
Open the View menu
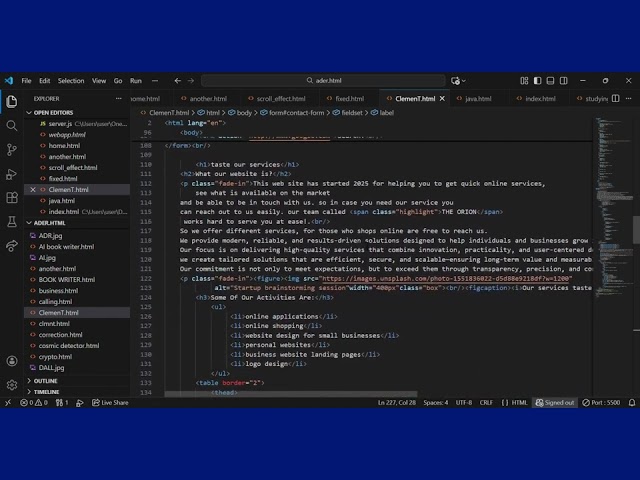(x=99, y=81)
